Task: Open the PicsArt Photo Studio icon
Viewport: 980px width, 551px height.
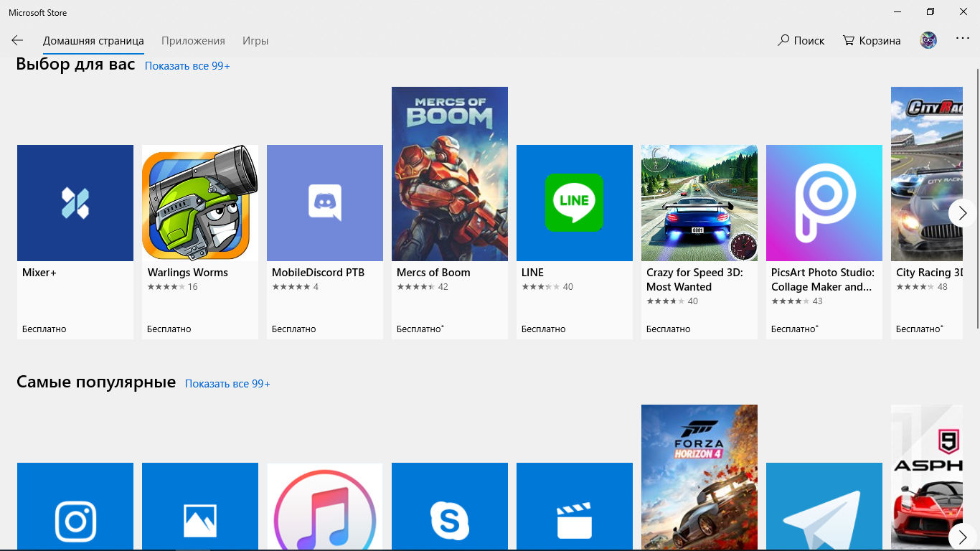Action: pos(824,203)
